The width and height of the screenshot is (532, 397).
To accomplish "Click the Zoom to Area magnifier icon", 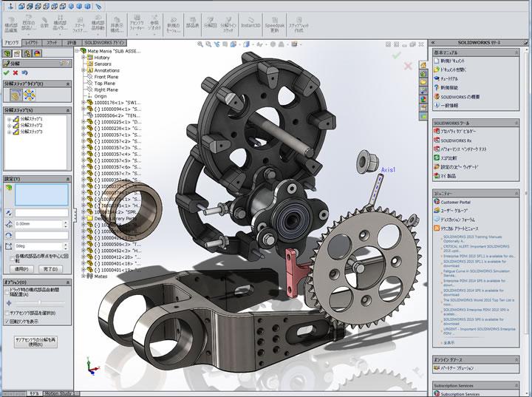I will [208, 44].
